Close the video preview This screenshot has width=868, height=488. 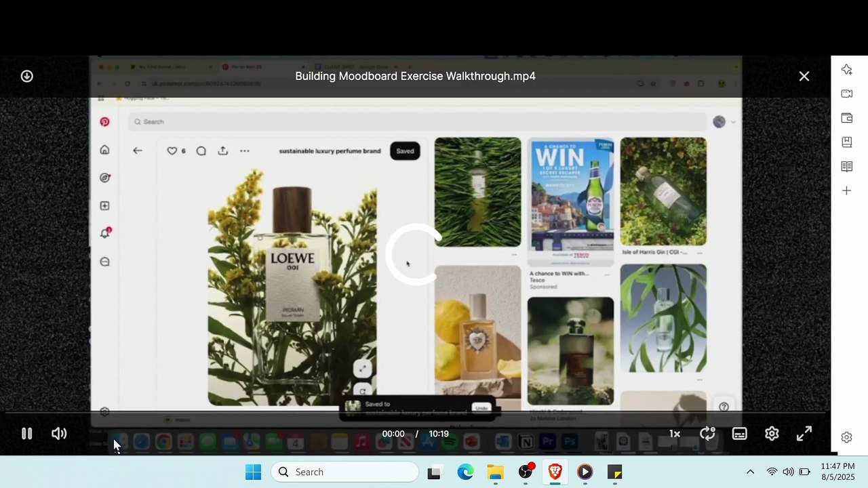click(804, 77)
